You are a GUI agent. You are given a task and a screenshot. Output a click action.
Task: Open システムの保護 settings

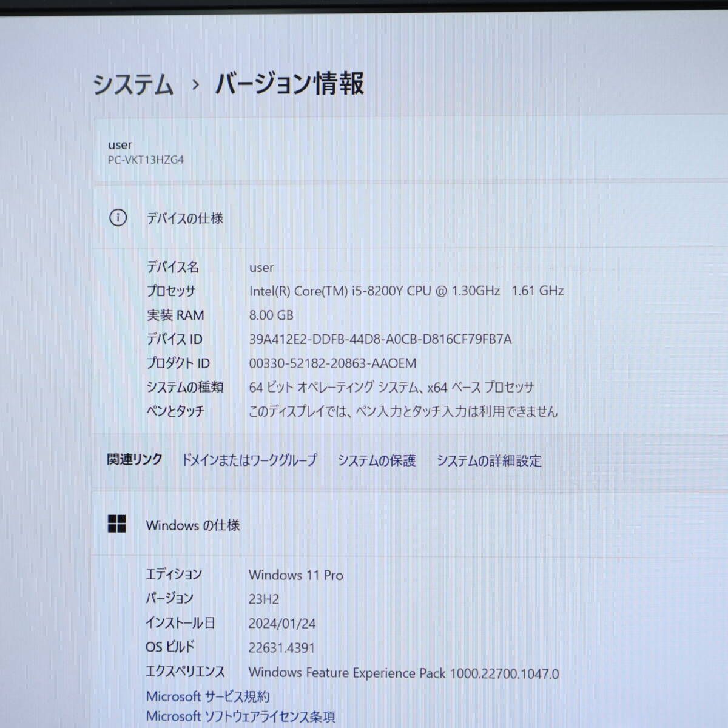377,460
